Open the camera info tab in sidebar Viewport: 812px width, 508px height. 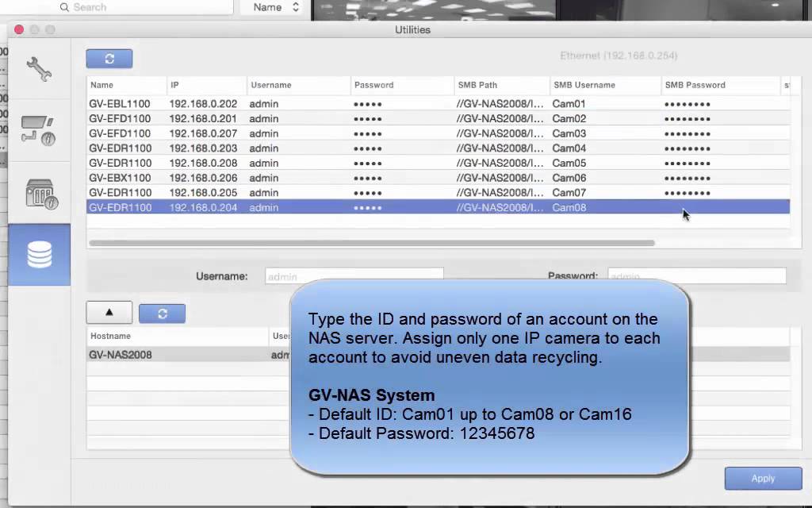pos(39,131)
